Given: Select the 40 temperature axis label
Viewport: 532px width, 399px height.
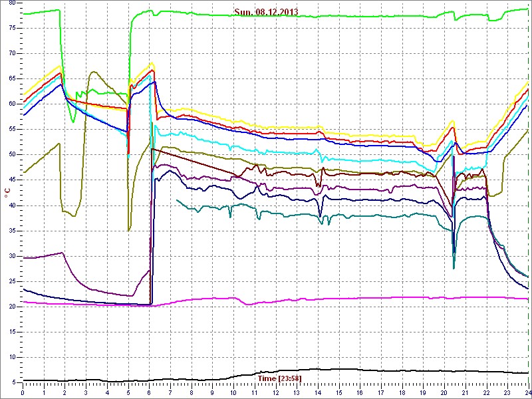Looking at the screenshot, I should 11,205.
